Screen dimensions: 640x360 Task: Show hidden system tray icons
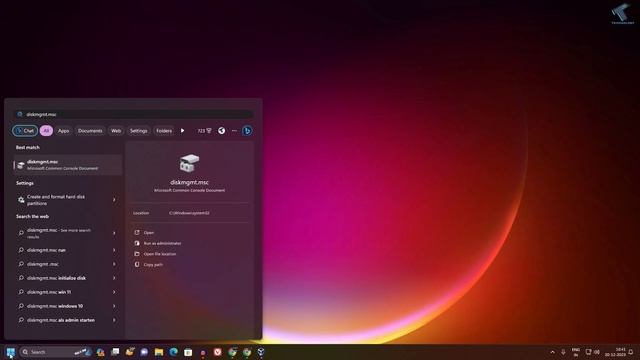[x=553, y=352]
